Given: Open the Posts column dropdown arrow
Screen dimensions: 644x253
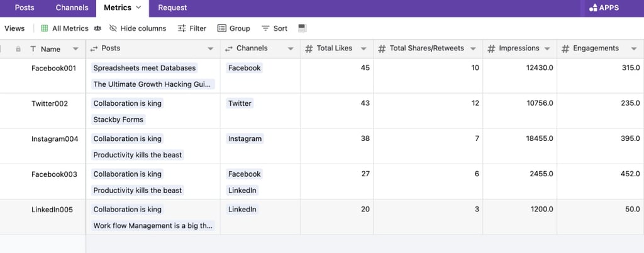Looking at the screenshot, I should tap(211, 49).
